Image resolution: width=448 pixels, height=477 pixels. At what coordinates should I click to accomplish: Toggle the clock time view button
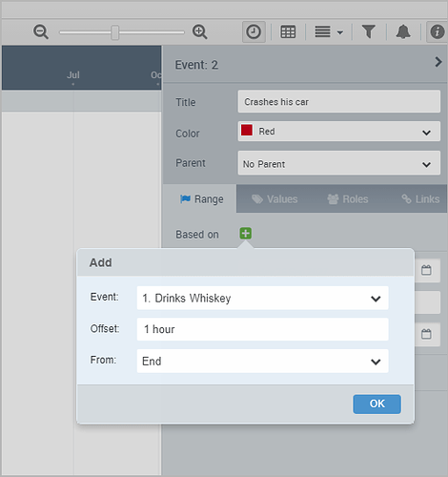[x=254, y=31]
